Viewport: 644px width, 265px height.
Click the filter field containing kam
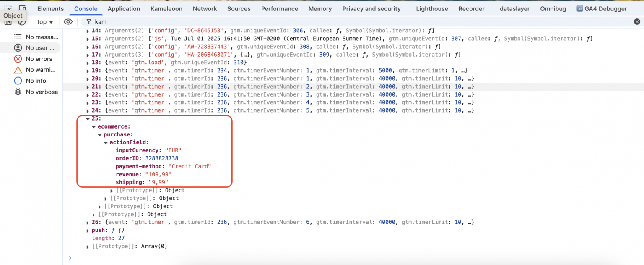coord(335,22)
